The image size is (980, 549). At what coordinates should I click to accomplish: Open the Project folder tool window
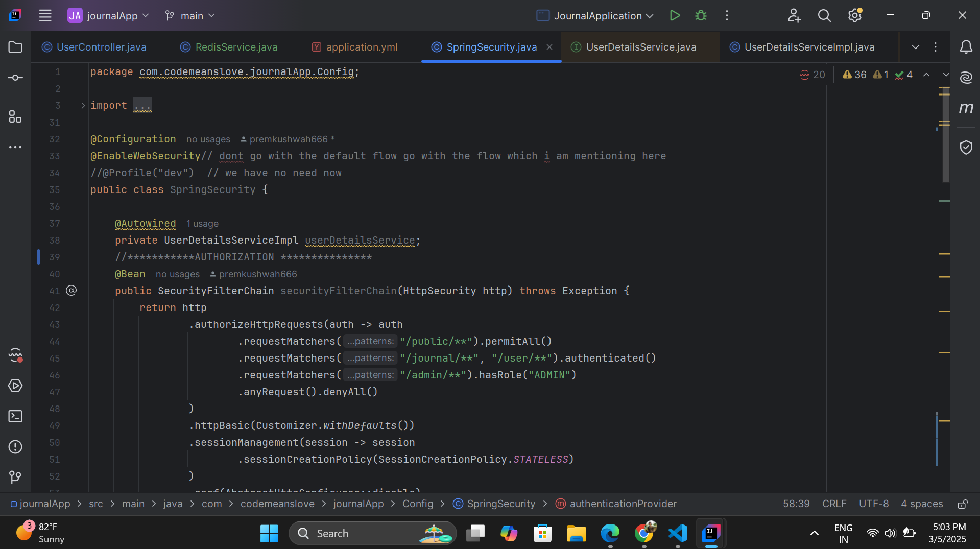tap(15, 47)
